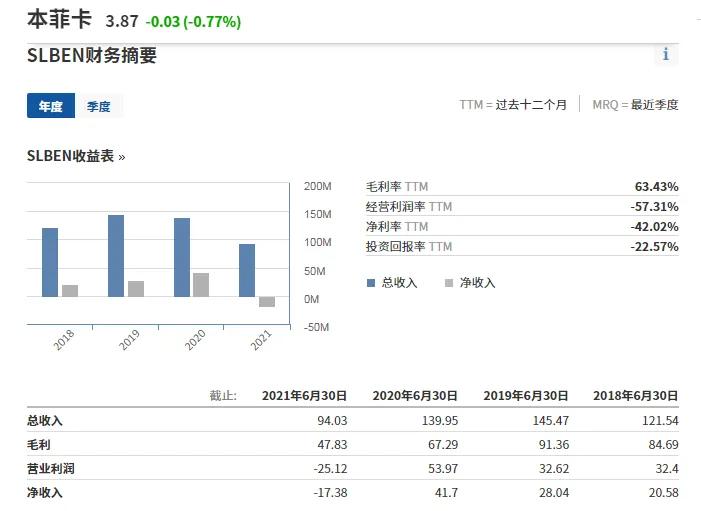Click the 32.4 cell
The width and height of the screenshot is (701, 511).
667,469
